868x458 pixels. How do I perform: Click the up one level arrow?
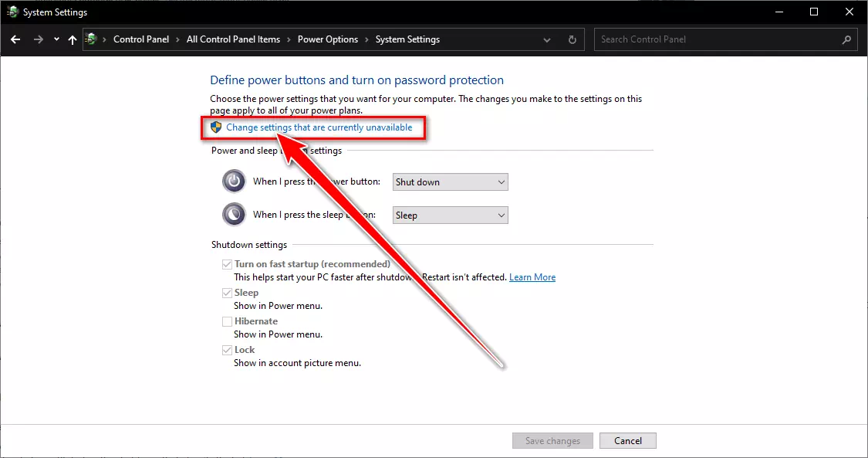[73, 40]
